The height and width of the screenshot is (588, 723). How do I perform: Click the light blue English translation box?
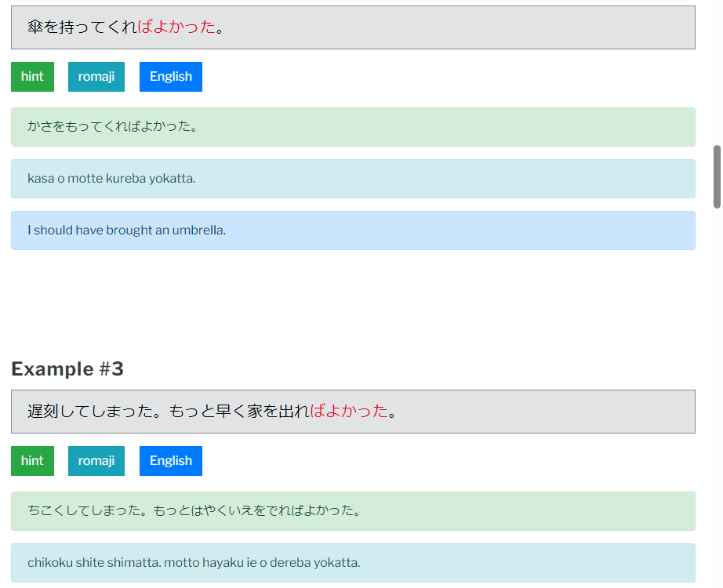point(353,230)
